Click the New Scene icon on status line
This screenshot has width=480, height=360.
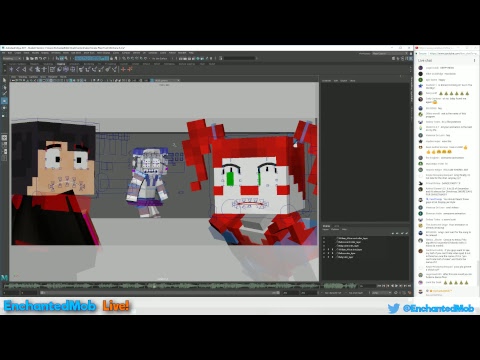pyautogui.click(x=28, y=58)
